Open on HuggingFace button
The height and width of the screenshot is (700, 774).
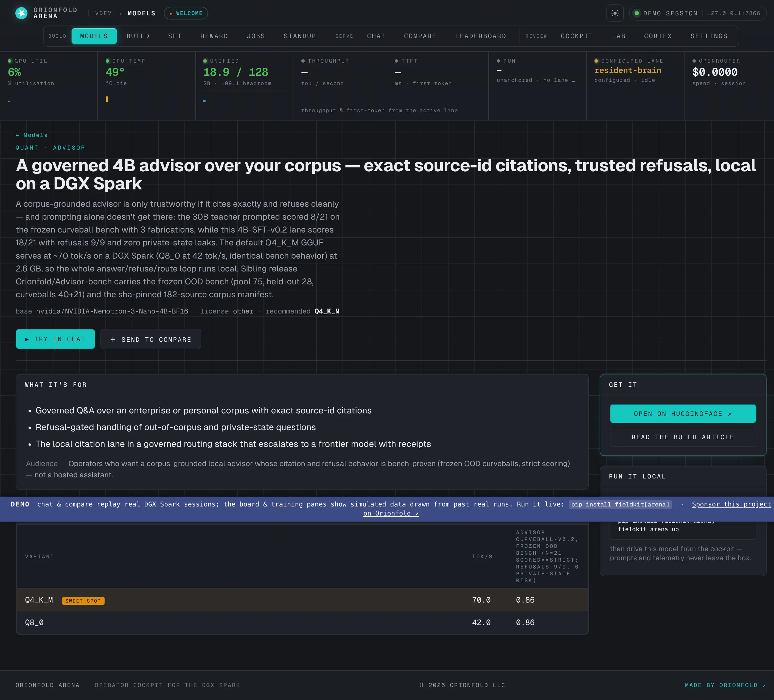[683, 414]
